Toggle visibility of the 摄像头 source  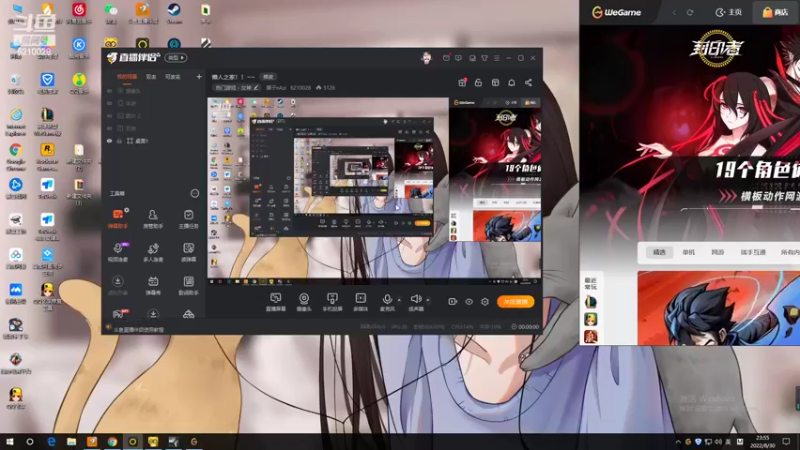click(109, 91)
